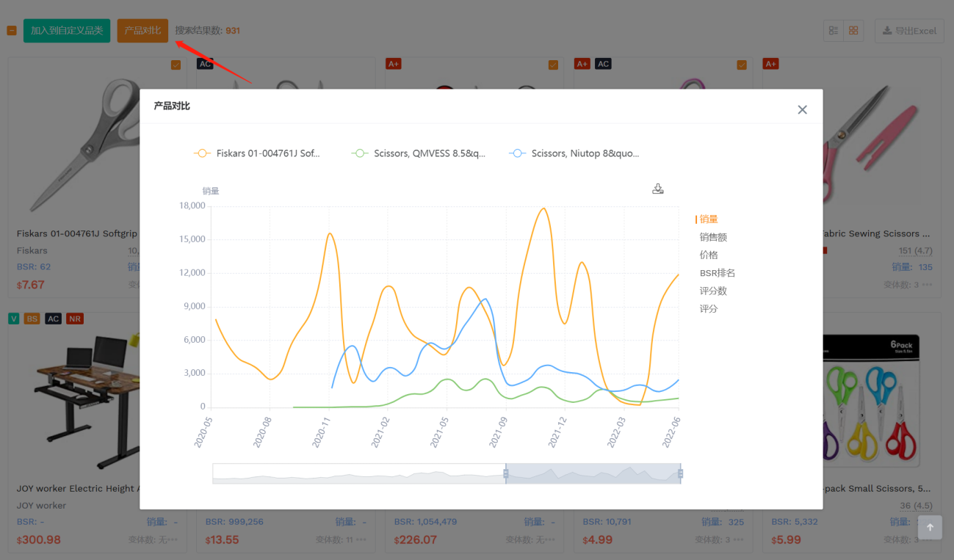Download the chart image icon
Screen dimensions: 954x560
point(657,189)
